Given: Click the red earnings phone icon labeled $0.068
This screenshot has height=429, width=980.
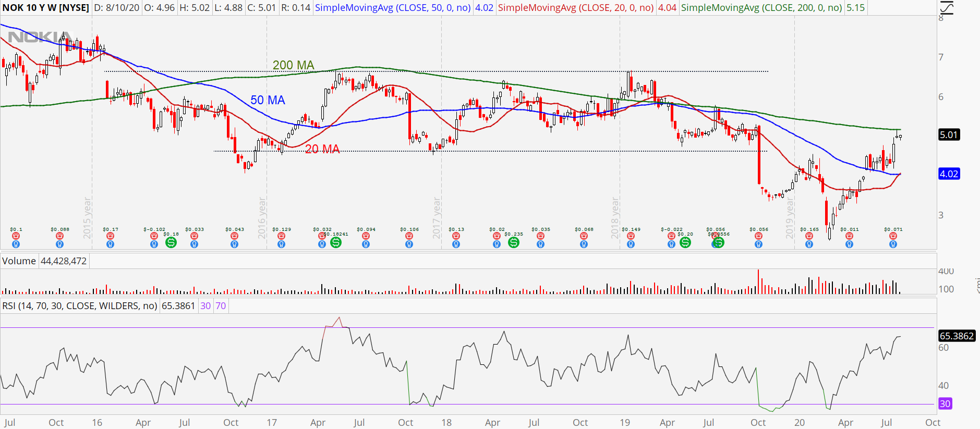Looking at the screenshot, I should coord(584,236).
